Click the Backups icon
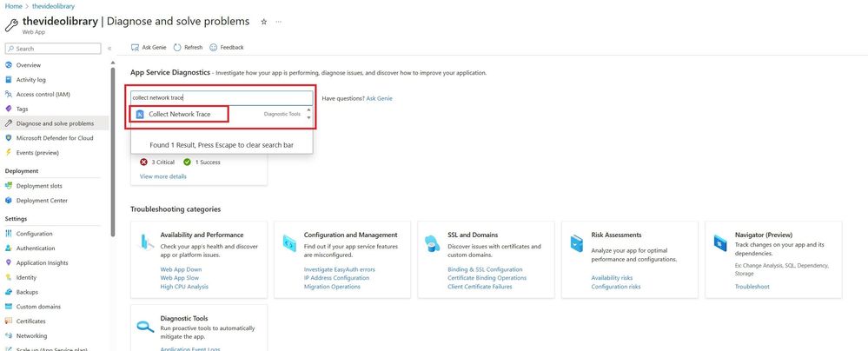This screenshot has height=351, width=868. [x=9, y=292]
